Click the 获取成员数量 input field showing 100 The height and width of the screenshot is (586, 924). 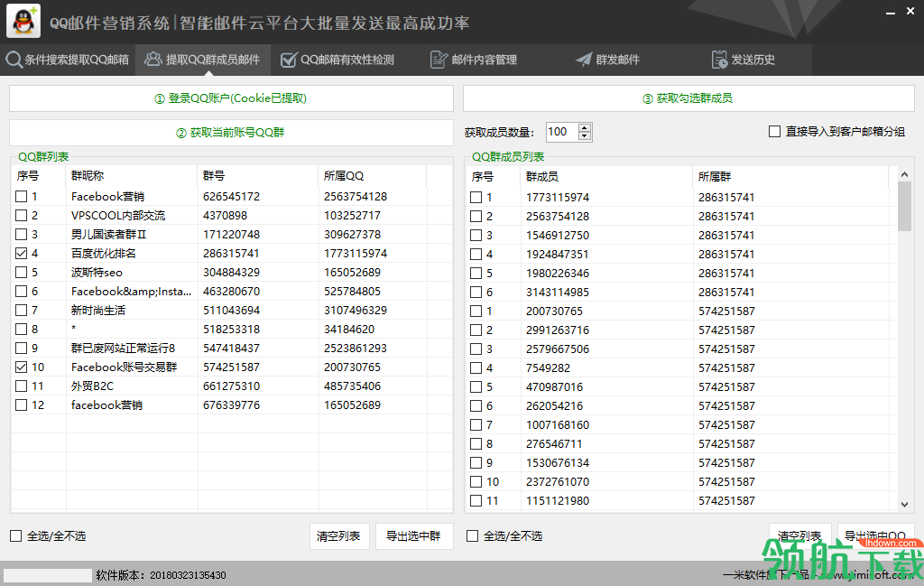tap(562, 132)
